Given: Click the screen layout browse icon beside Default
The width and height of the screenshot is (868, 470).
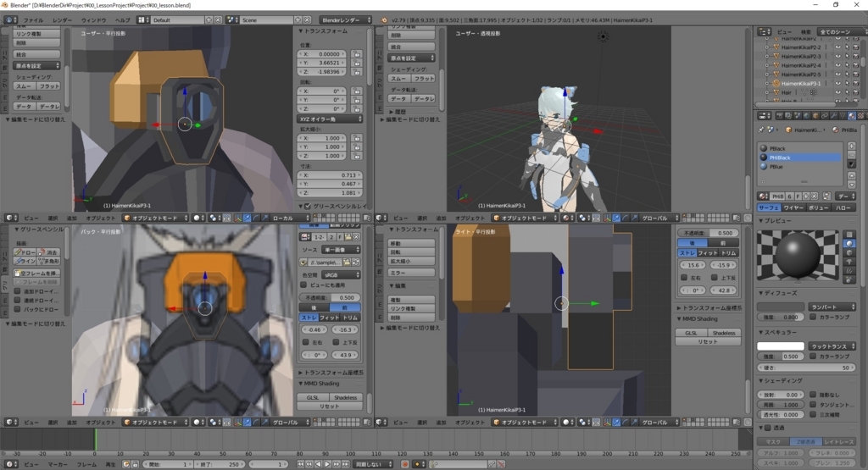Looking at the screenshot, I should tap(143, 20).
